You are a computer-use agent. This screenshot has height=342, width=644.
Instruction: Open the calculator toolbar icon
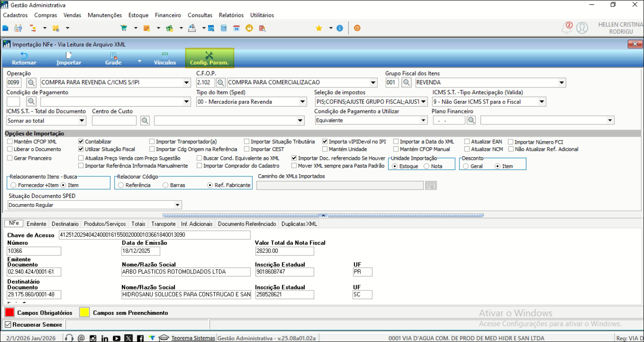tap(224, 28)
